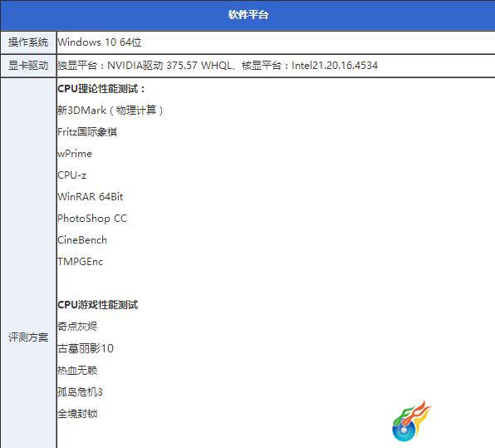This screenshot has height=448, width=495.
Task: Click the Windows 10 64位 text
Action: pyautogui.click(x=100, y=42)
